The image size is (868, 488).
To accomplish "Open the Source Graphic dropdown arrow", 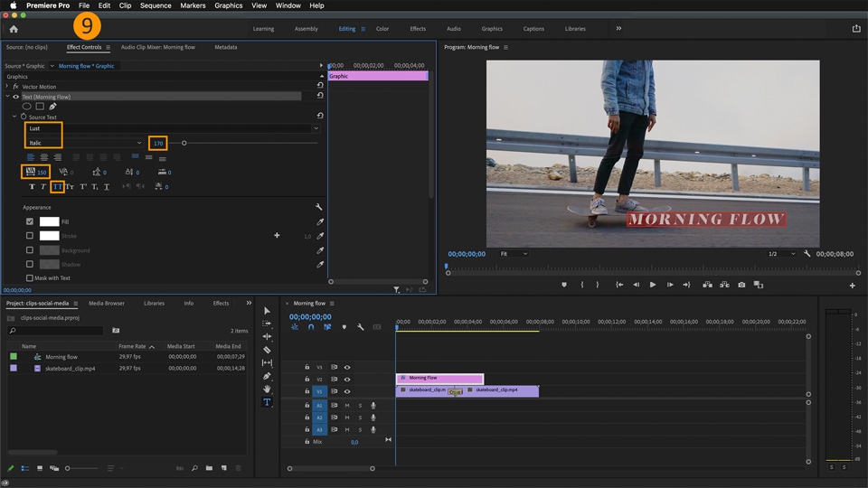I will coord(52,66).
